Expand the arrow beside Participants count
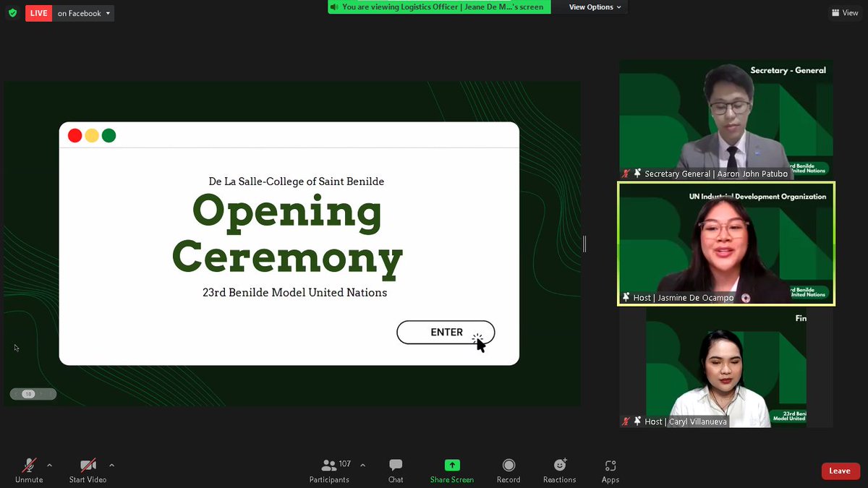868x488 pixels. 362,465
